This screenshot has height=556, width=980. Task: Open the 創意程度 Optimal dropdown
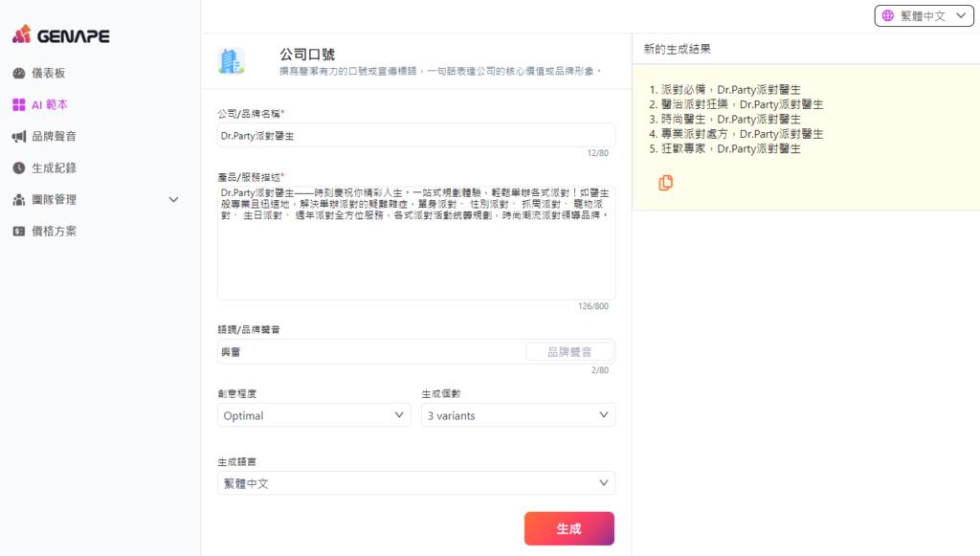point(314,414)
